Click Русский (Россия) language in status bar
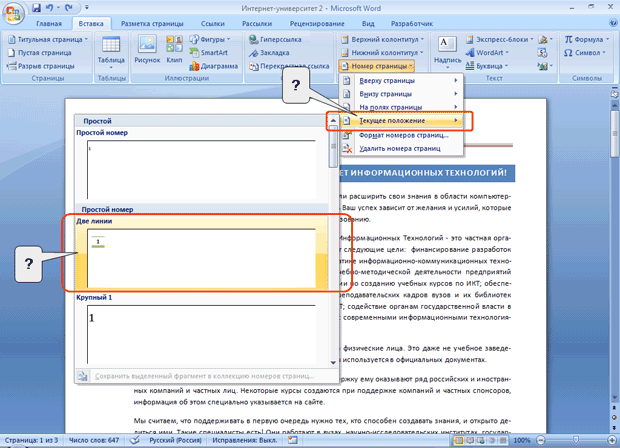 tap(175, 440)
